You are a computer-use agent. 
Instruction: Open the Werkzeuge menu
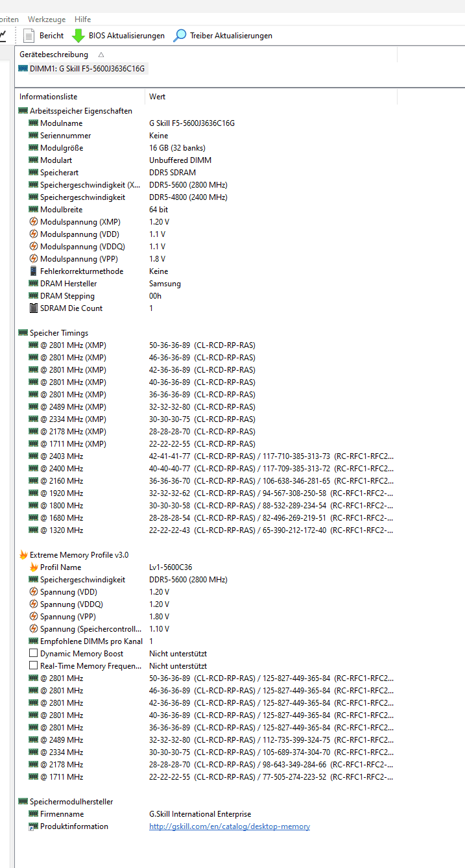[46, 19]
